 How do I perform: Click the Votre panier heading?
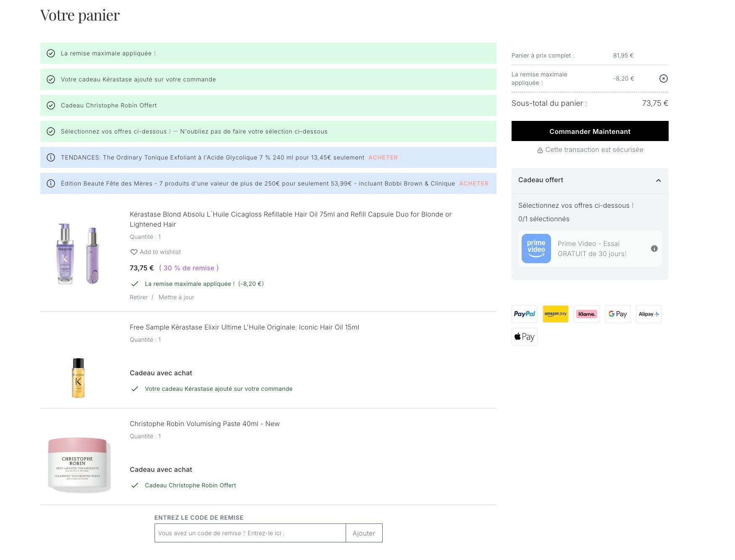[80, 15]
